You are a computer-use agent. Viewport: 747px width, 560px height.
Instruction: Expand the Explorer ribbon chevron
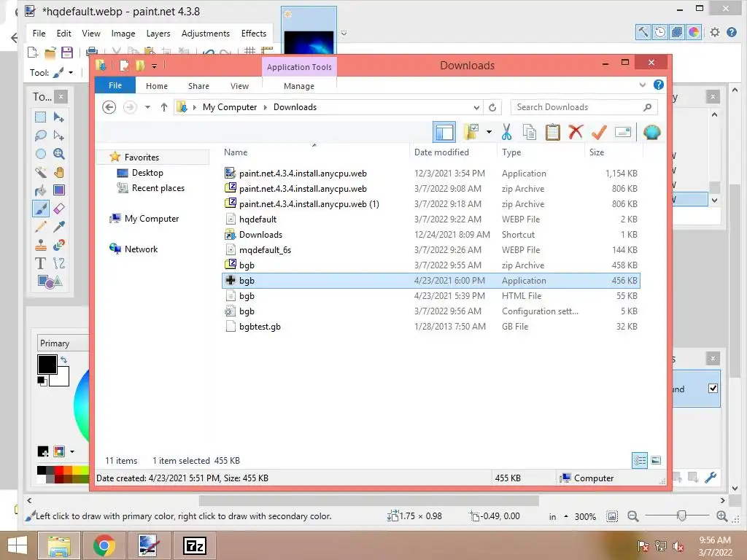pyautogui.click(x=642, y=85)
